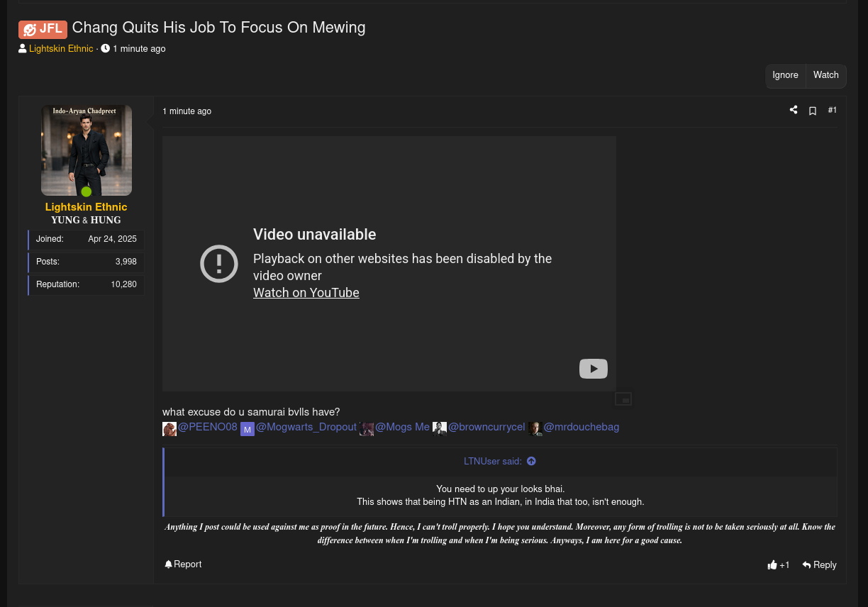Screen dimensions: 868x607
Task: Click the @PEENO08 mention
Action: click(207, 427)
